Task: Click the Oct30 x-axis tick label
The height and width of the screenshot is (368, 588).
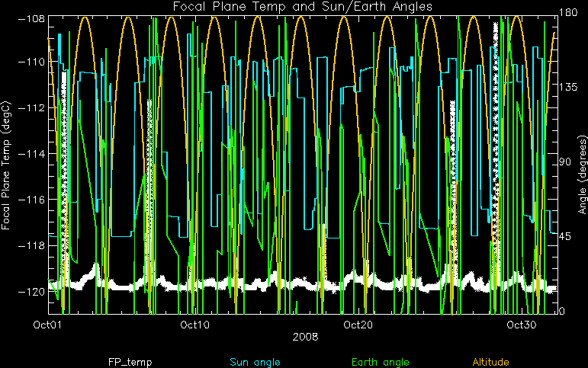Action: (x=522, y=325)
